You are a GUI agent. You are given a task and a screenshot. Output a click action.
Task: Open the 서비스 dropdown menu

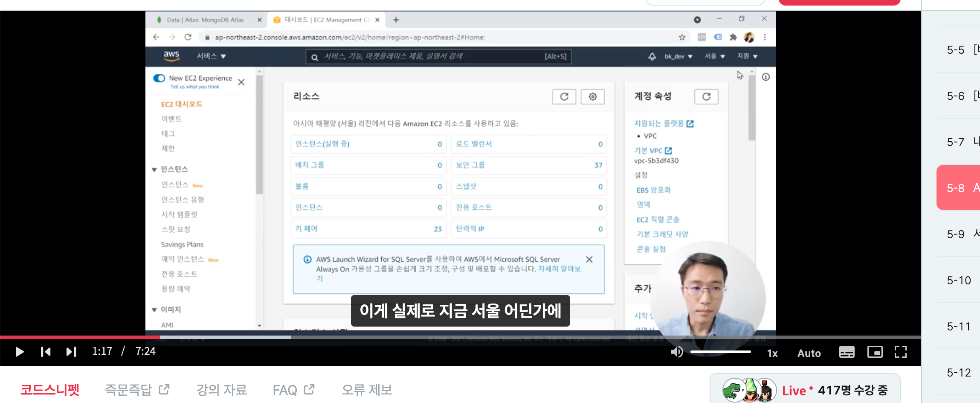click(x=211, y=56)
